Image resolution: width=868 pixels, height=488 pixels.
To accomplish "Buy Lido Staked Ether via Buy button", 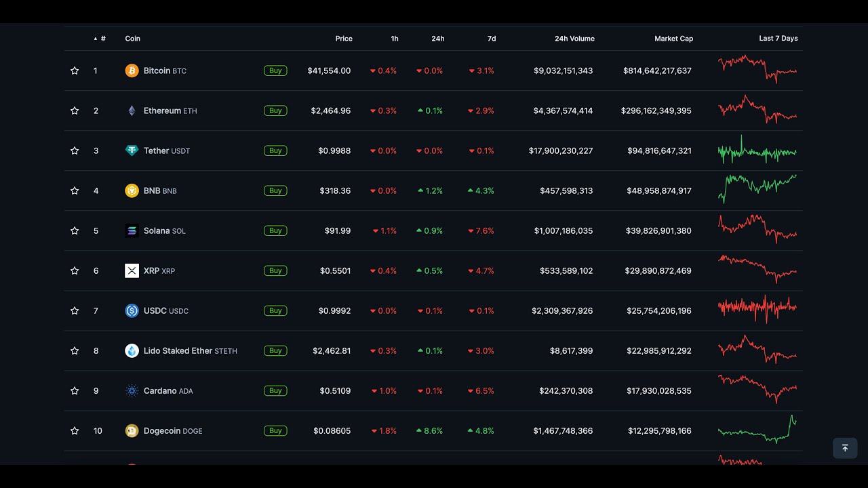I will click(x=275, y=350).
